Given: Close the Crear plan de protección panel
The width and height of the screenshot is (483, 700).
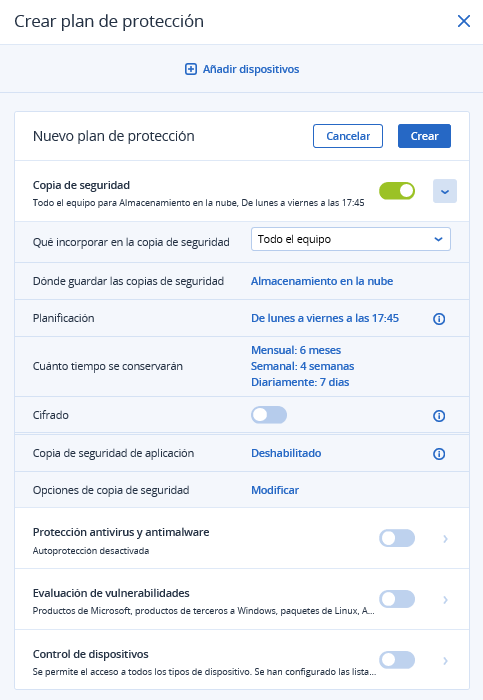Looking at the screenshot, I should click(464, 21).
